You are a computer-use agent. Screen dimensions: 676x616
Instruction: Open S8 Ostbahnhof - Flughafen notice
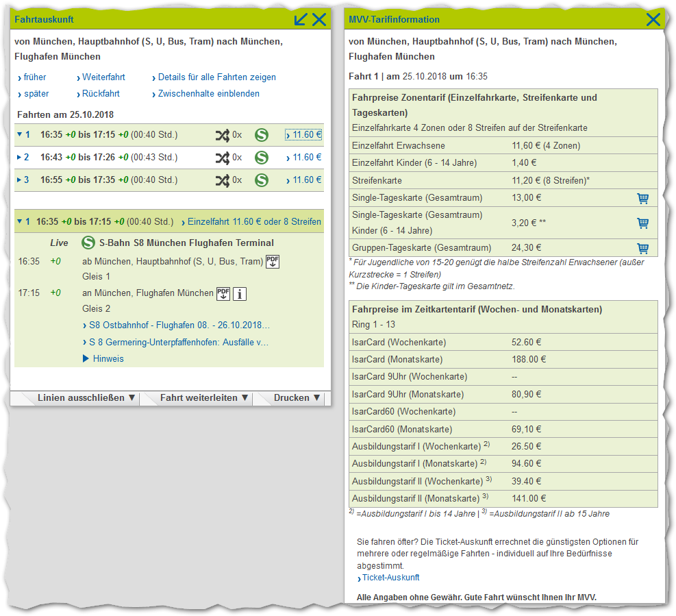coord(176,325)
